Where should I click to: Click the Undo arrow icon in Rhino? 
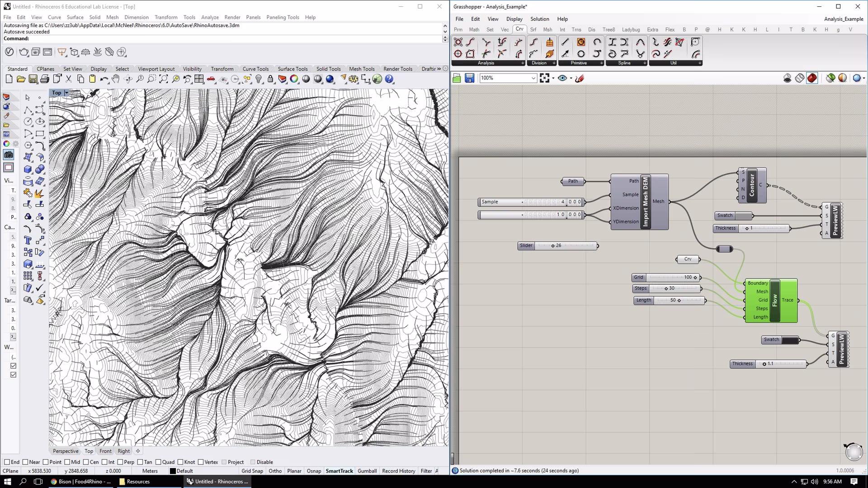click(x=104, y=79)
